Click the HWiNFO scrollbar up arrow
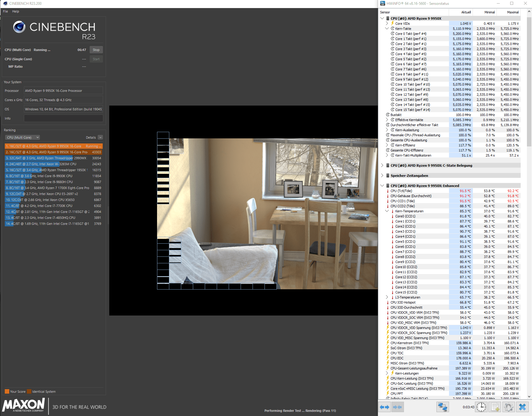 tap(529, 12)
